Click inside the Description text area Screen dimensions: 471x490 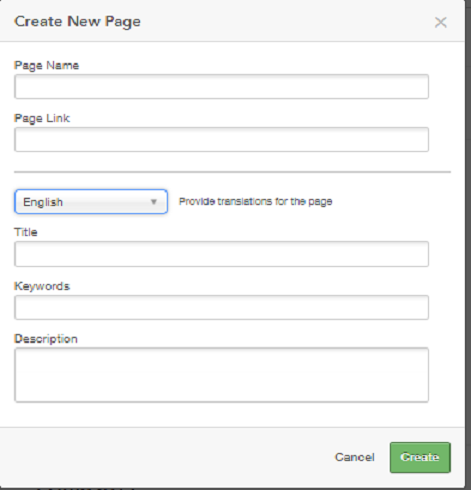coord(221,375)
